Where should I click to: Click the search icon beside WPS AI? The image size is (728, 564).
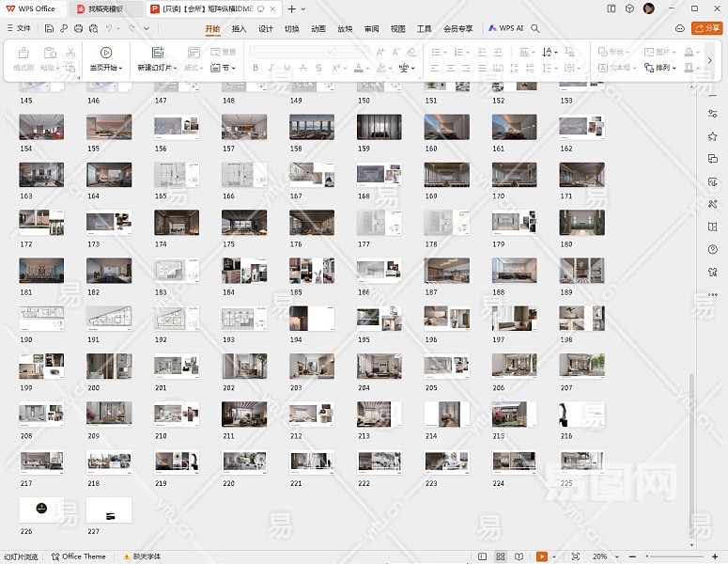535,29
